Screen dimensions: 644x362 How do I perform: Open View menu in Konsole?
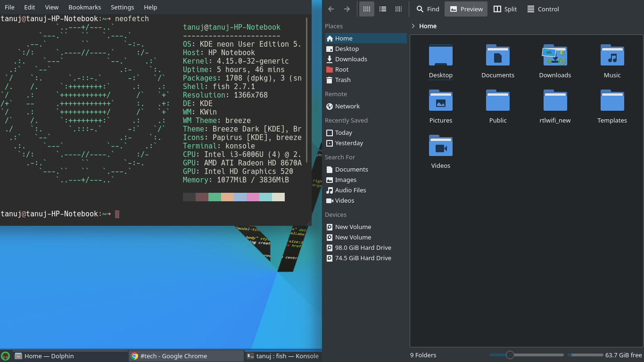[x=52, y=7]
